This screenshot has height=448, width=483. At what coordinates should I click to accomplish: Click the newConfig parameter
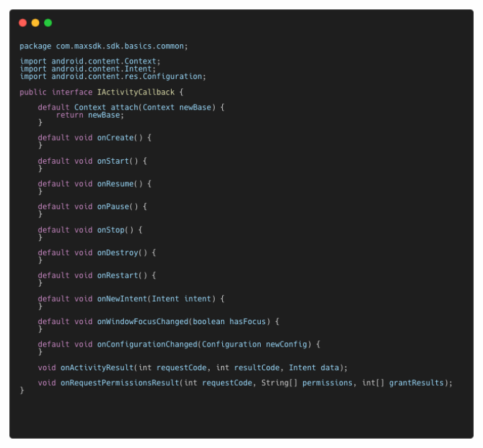286,345
